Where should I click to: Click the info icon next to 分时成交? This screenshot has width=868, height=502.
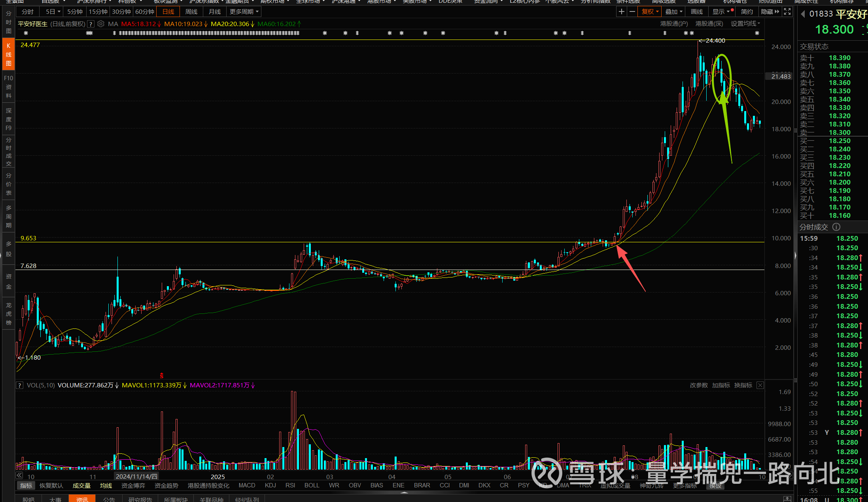[x=836, y=227]
